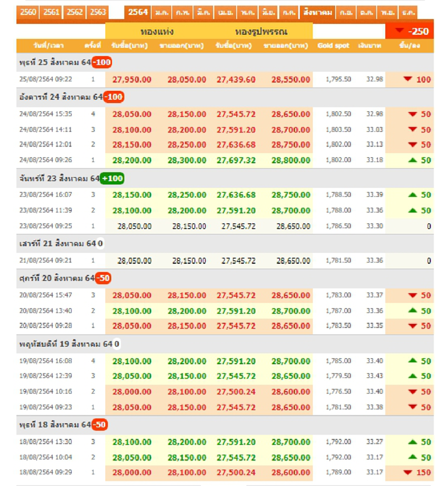Click the 19/08/2564 10:16 timestamp
This screenshot has height=486, width=448.
(x=46, y=391)
